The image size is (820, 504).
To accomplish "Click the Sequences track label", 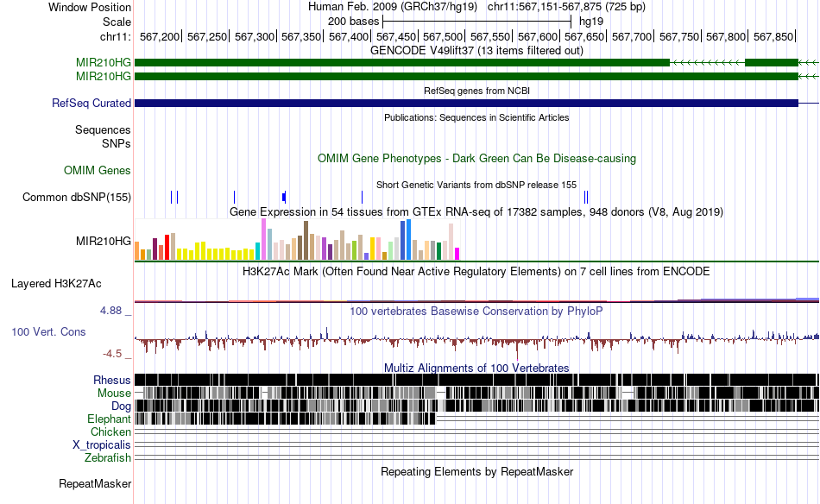I will tap(103, 129).
